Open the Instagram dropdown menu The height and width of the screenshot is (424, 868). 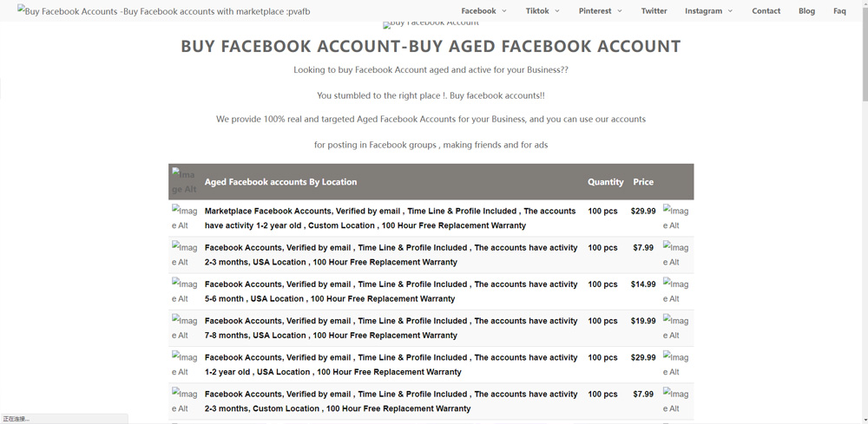(708, 11)
